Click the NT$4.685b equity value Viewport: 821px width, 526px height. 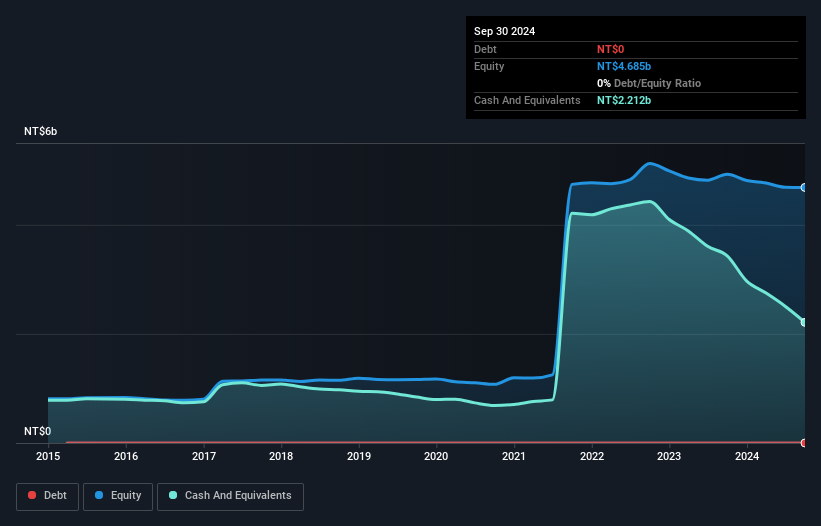click(624, 66)
